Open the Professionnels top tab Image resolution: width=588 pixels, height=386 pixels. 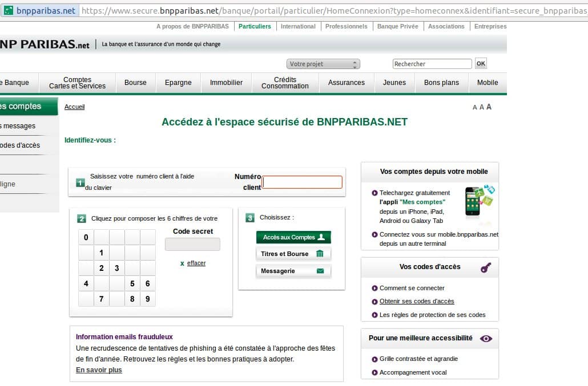pyautogui.click(x=346, y=27)
